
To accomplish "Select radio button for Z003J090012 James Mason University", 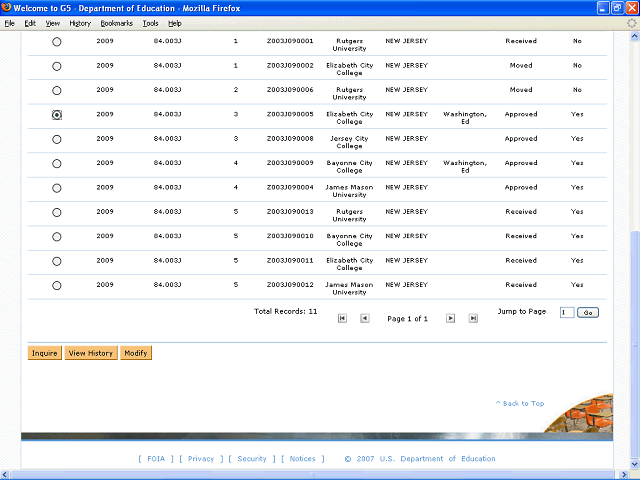I will [56, 286].
